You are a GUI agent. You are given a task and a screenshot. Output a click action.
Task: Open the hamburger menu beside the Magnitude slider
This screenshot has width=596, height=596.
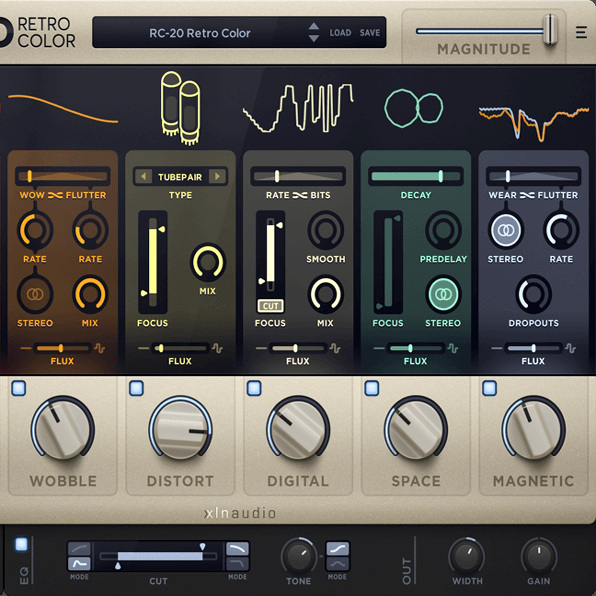581,32
